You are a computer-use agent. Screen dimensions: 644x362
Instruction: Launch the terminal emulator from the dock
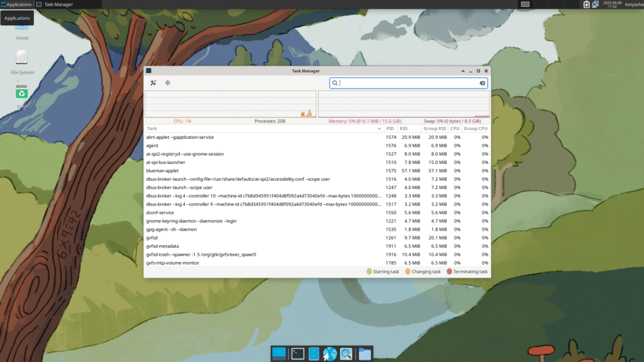297,353
